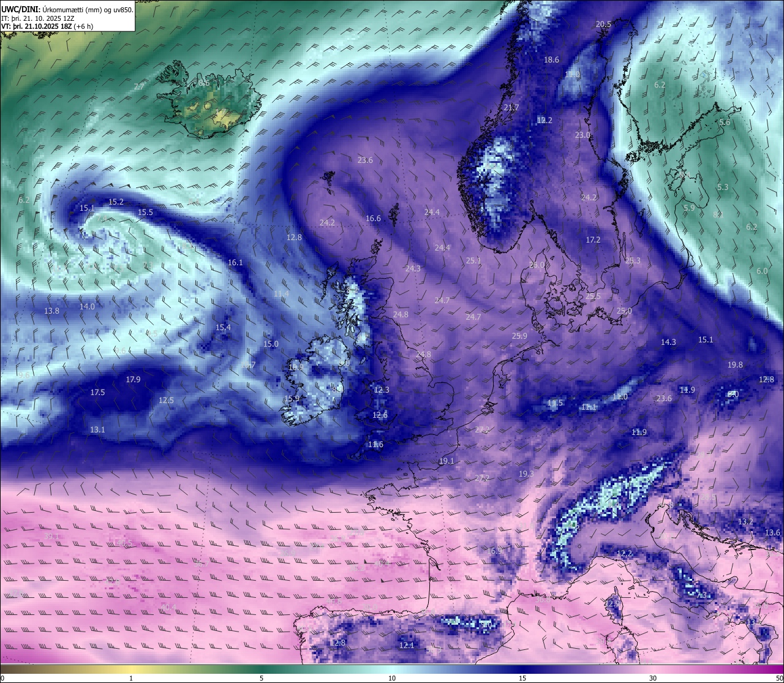Click the map value 13.1
784x683 pixels.
(97, 430)
